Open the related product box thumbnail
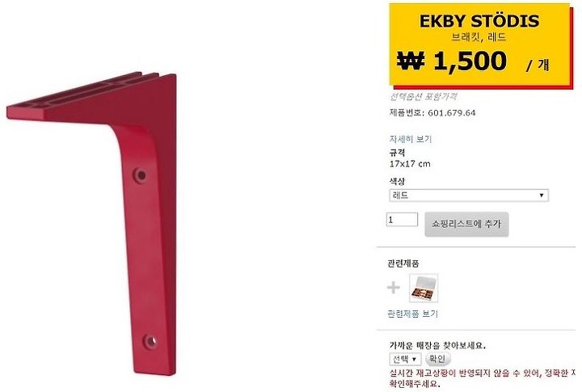The height and width of the screenshot is (392, 582). pos(424,288)
